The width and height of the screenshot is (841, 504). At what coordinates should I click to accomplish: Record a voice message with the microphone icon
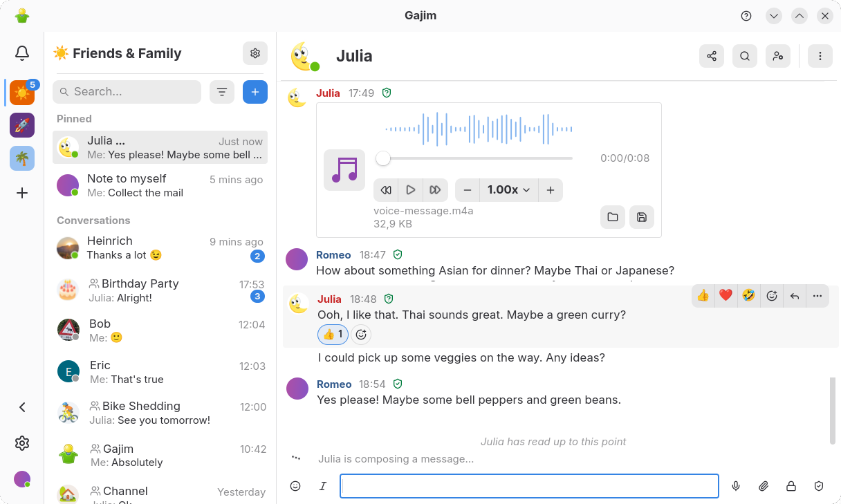[736, 486]
